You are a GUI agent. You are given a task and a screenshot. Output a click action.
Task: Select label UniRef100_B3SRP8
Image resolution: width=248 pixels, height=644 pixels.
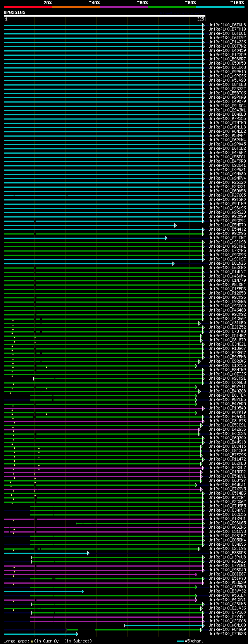227,553
